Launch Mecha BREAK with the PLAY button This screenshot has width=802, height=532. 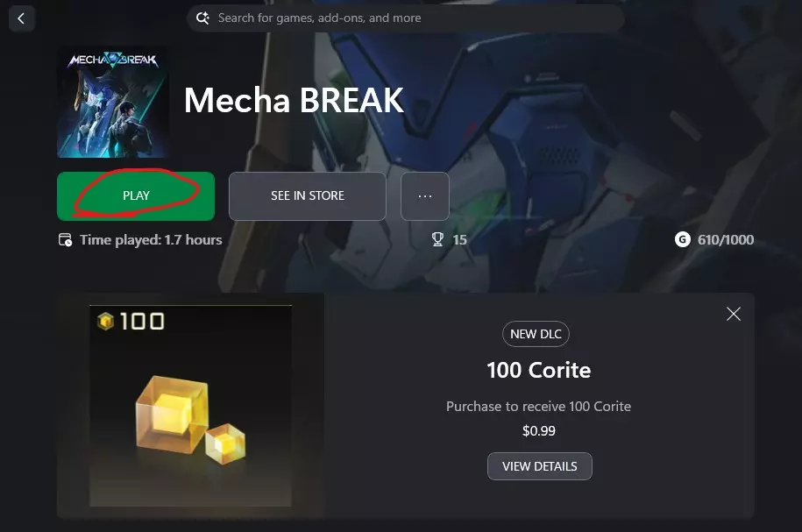click(x=136, y=196)
